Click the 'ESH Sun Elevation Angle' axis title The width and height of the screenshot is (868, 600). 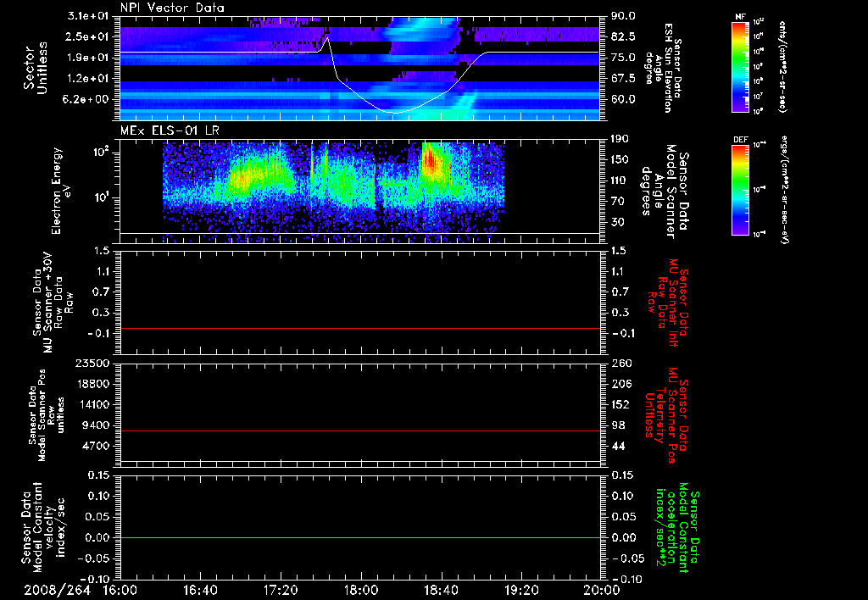[x=662, y=68]
